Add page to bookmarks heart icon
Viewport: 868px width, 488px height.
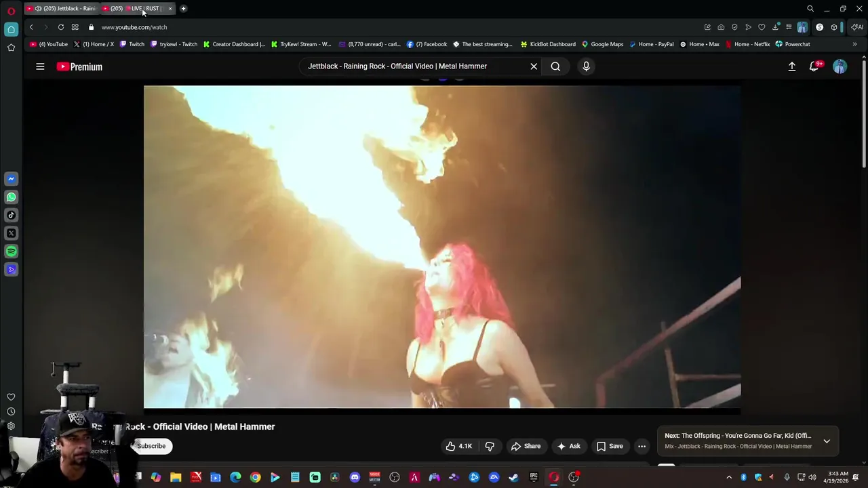(762, 27)
